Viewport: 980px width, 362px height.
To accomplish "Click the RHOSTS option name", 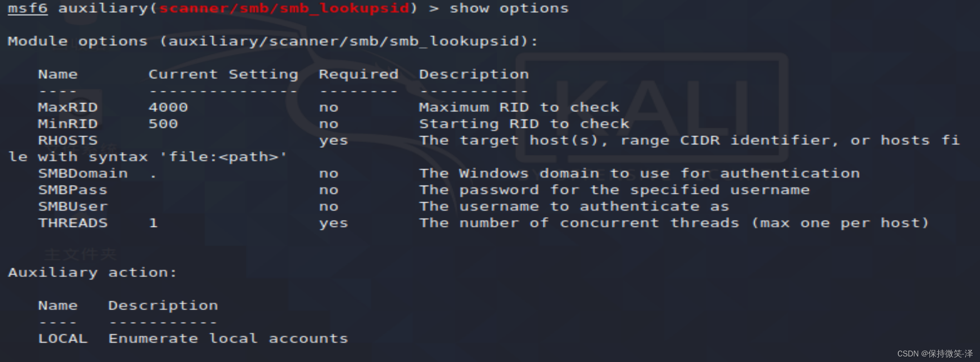I will click(68, 141).
